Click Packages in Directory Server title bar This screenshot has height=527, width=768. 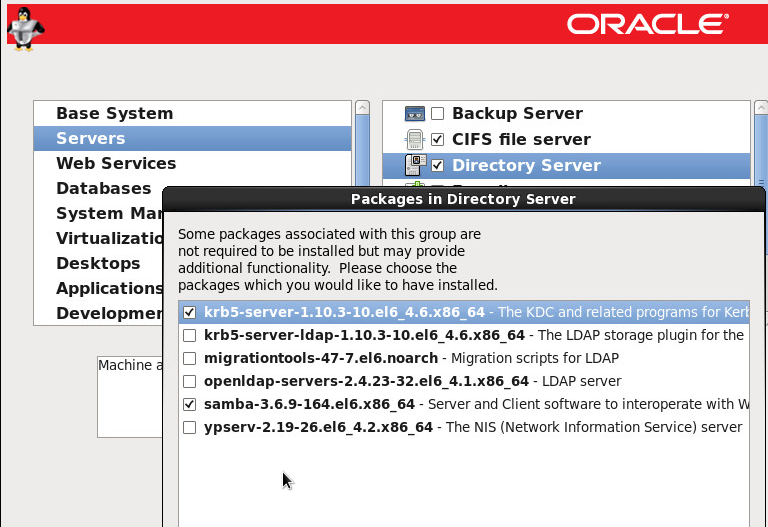(x=463, y=199)
